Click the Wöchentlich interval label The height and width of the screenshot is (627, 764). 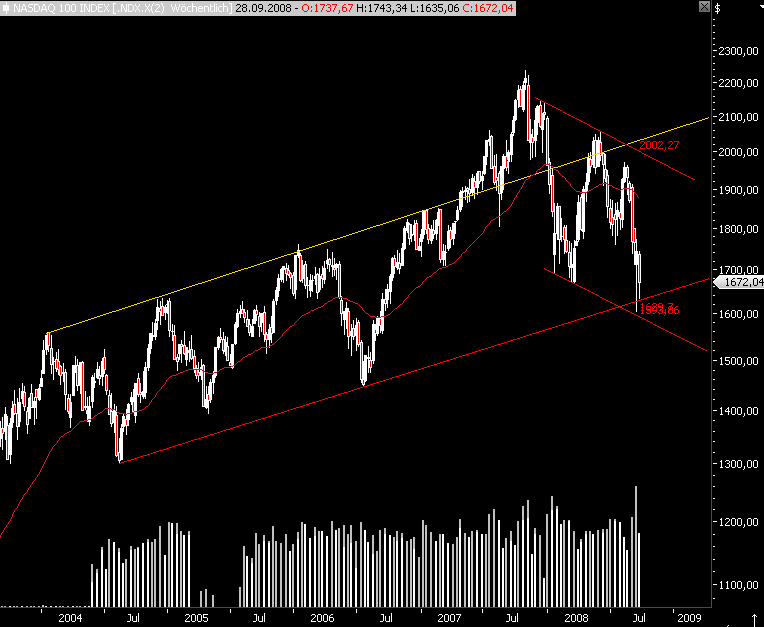pyautogui.click(x=200, y=8)
